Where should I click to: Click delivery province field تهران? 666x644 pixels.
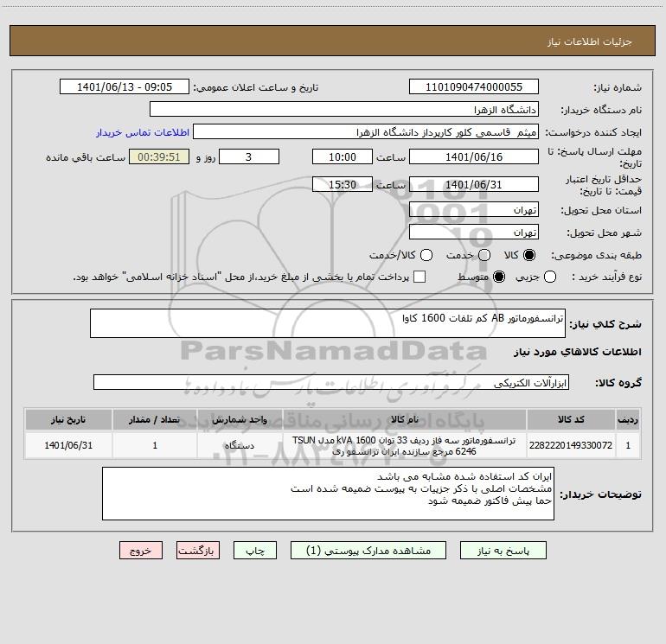point(474,210)
